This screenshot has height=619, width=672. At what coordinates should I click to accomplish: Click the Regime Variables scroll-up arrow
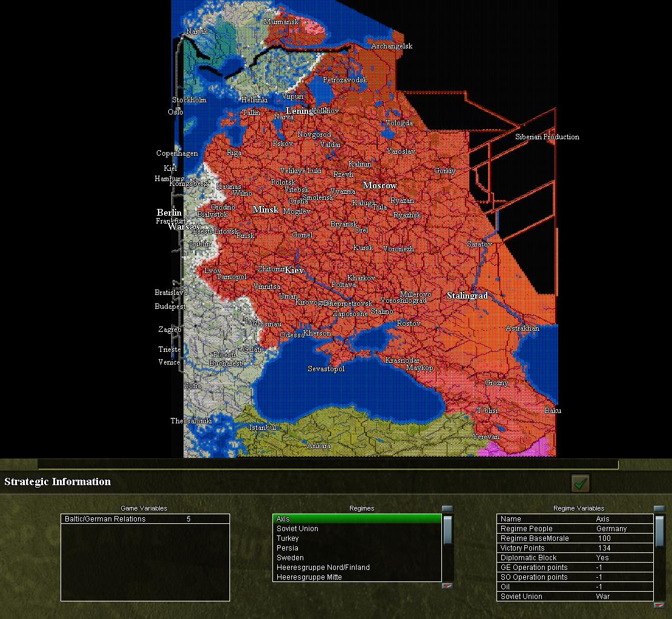[659, 508]
